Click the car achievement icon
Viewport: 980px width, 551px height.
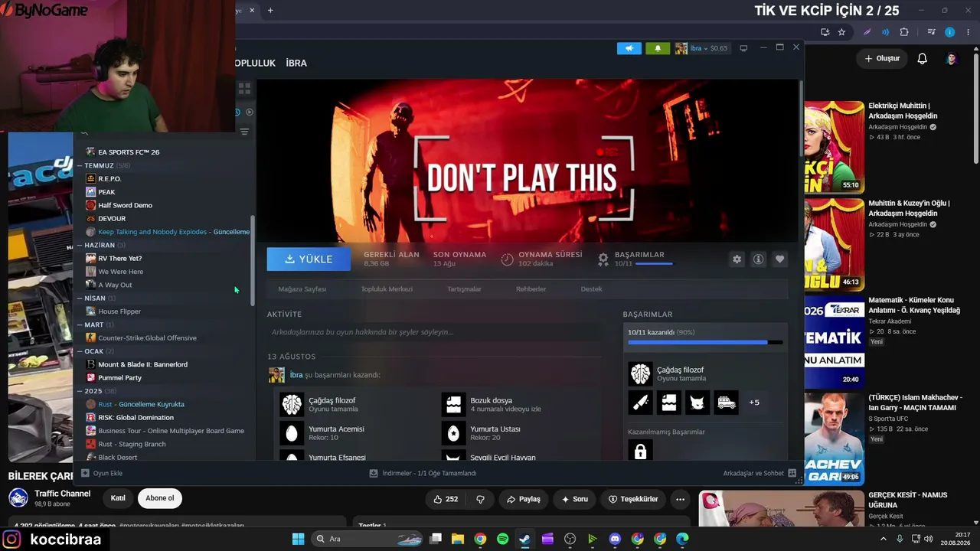click(726, 403)
